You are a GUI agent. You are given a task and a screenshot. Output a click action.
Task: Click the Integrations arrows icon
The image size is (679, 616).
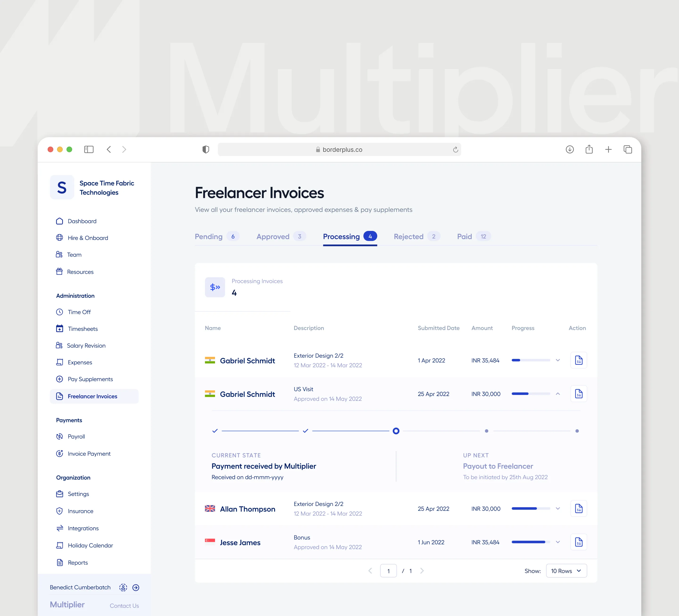60,528
